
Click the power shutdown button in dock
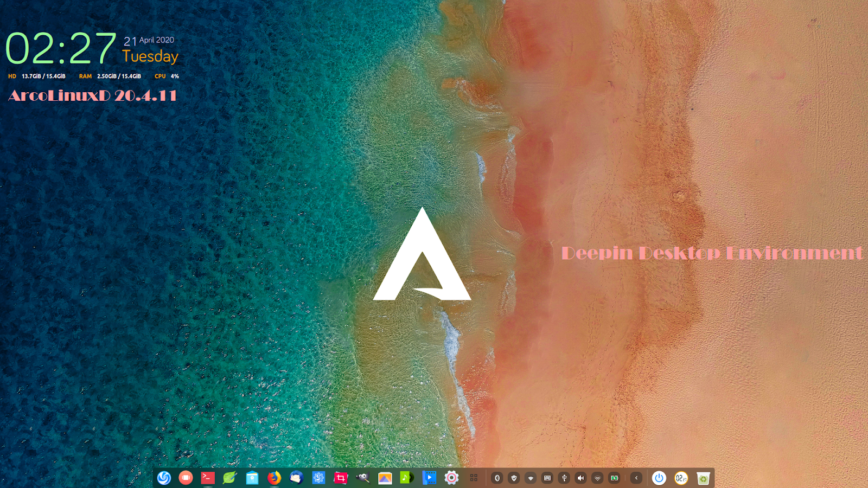coord(659,478)
